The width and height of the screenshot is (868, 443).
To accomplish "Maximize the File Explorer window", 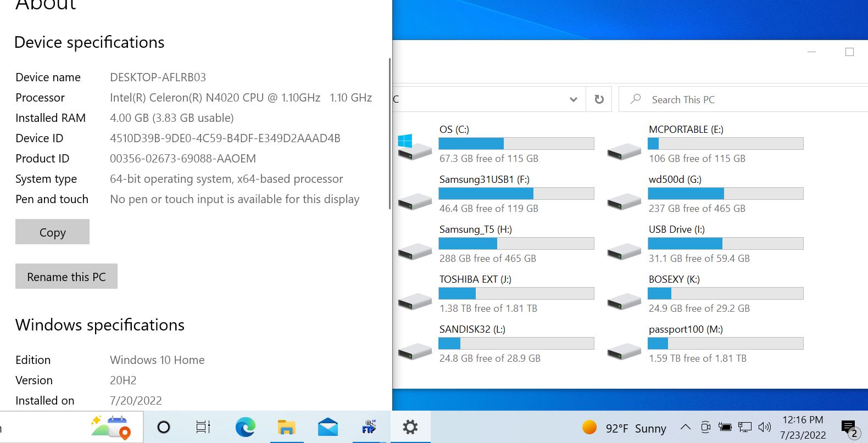I will click(849, 52).
